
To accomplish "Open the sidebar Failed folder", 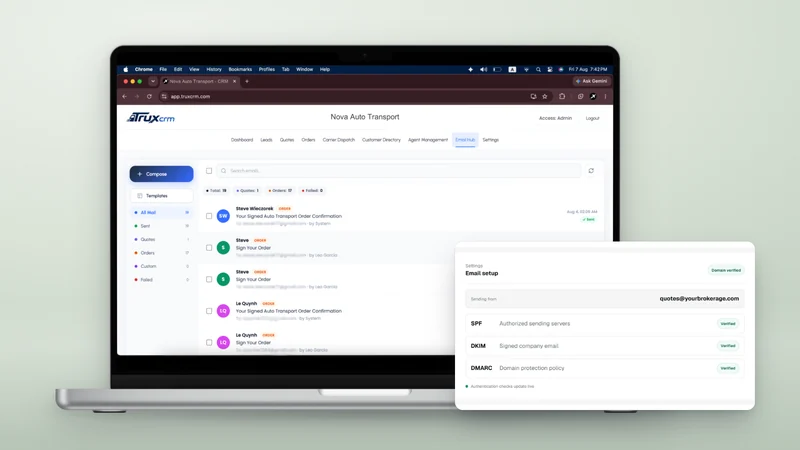I will [161, 280].
